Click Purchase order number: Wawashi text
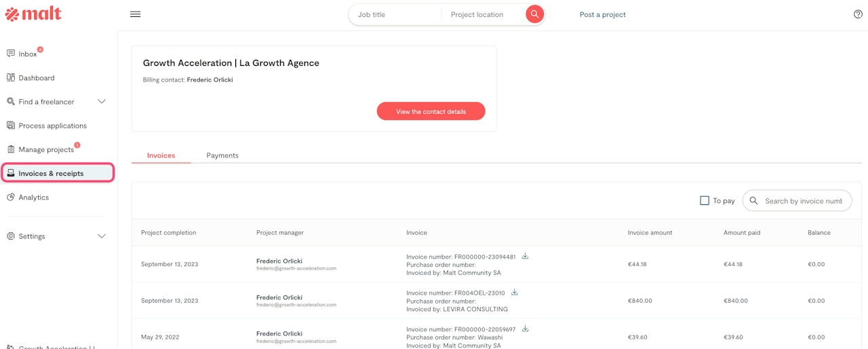 point(454,337)
